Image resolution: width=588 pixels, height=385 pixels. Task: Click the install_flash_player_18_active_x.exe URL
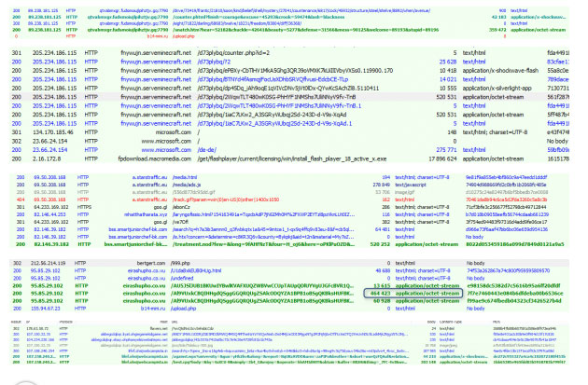click(292, 158)
